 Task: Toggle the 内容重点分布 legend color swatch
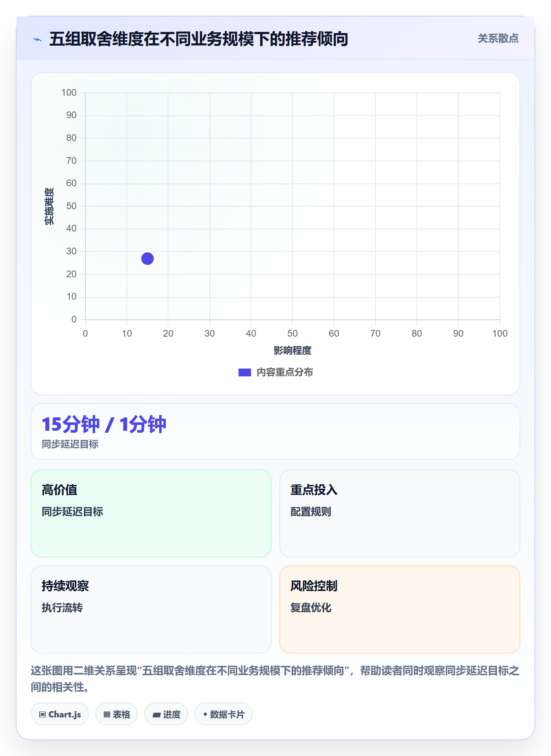pyautogui.click(x=244, y=372)
